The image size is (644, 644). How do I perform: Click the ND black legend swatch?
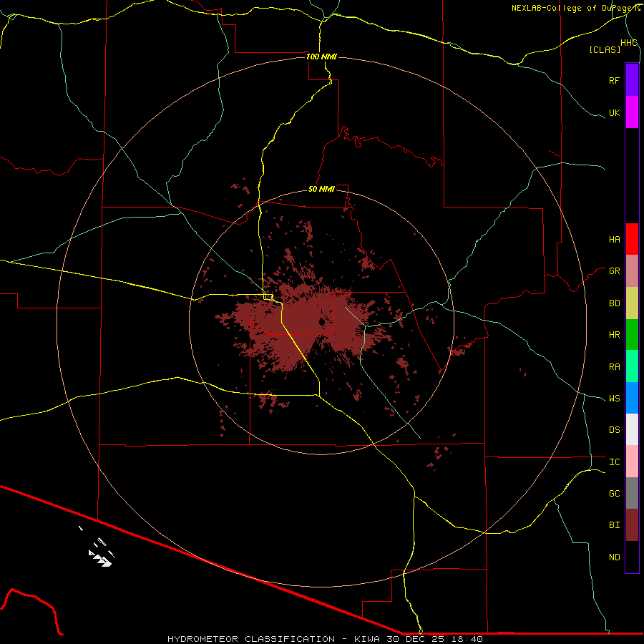tap(632, 557)
